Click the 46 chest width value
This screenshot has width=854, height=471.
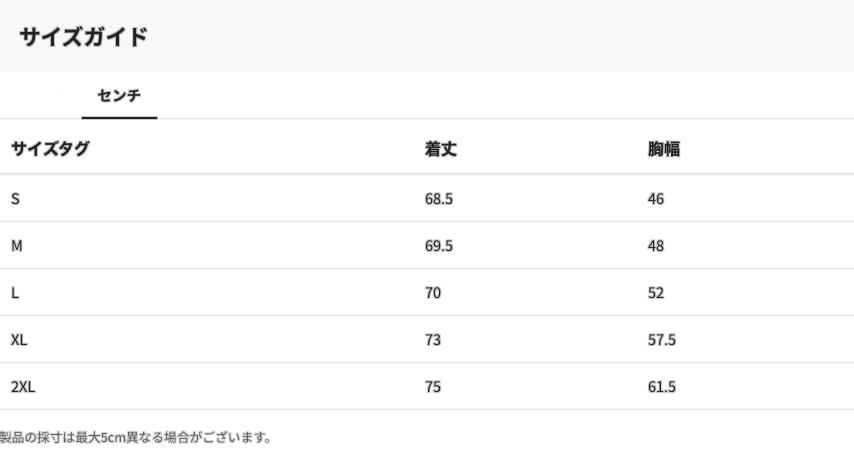656,199
